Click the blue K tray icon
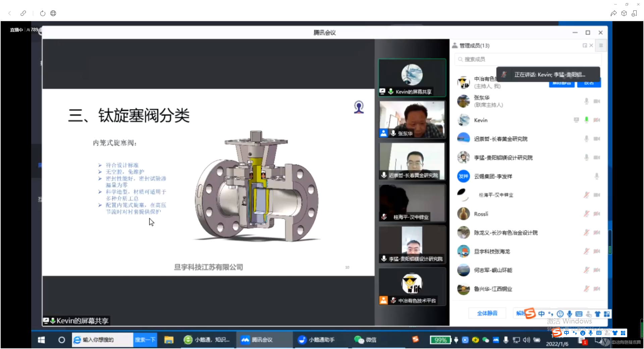644x349 pixels. (x=465, y=340)
